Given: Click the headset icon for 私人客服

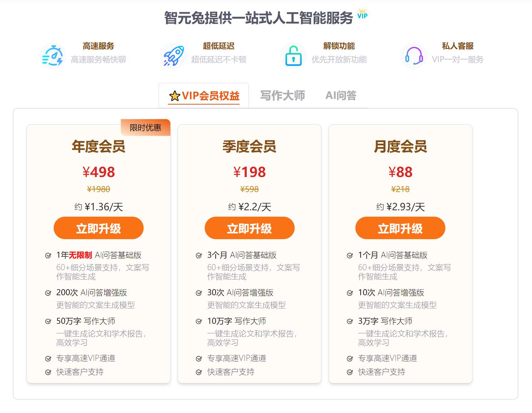Looking at the screenshot, I should pyautogui.click(x=414, y=55).
